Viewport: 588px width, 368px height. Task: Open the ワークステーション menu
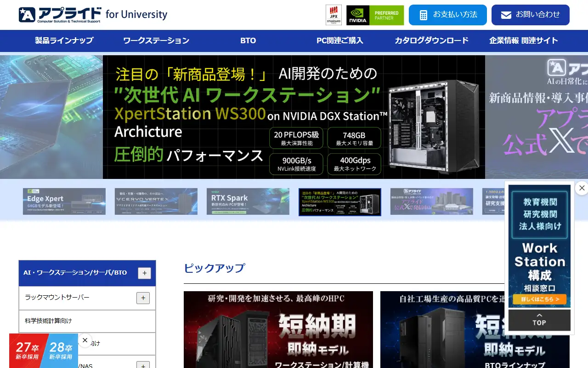click(x=156, y=40)
